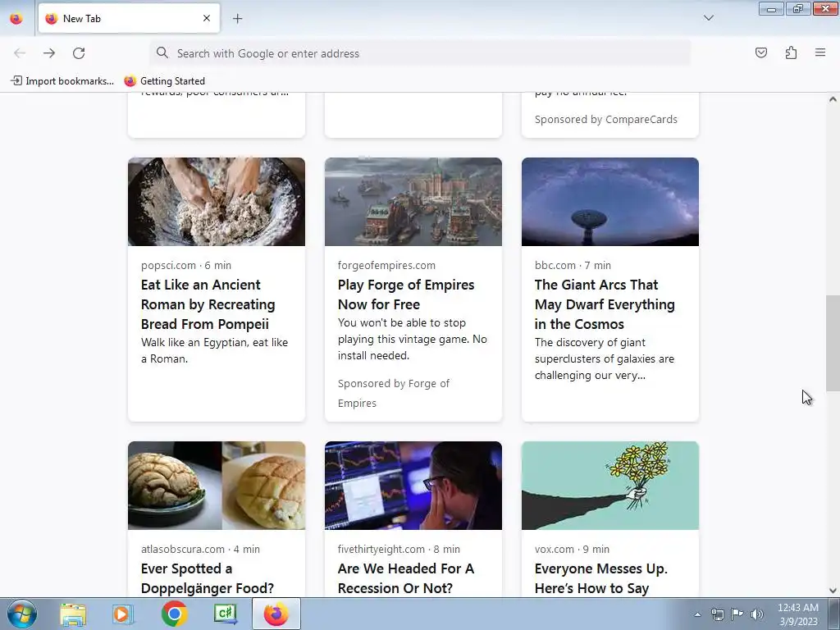Open Everyone Messes Up article from Vox
Screen dimensions: 840x630
tap(600, 578)
